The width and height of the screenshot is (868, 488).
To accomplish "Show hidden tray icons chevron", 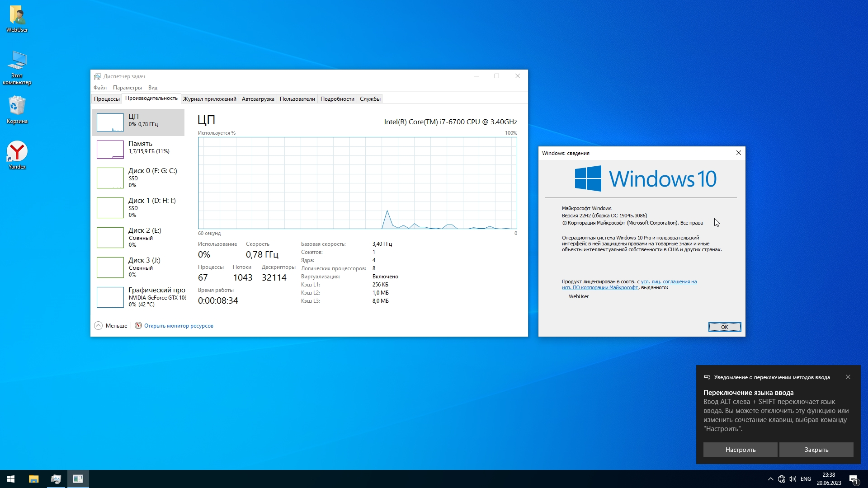I will pos(770,479).
